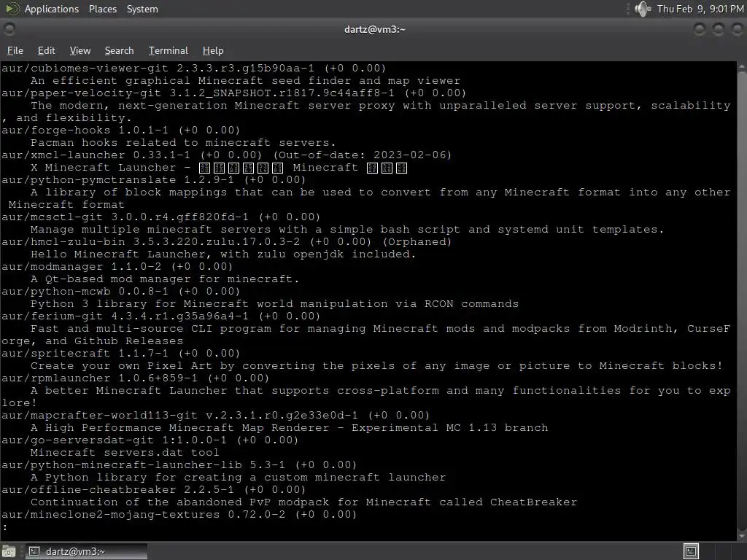Open the Places menu

(x=102, y=9)
